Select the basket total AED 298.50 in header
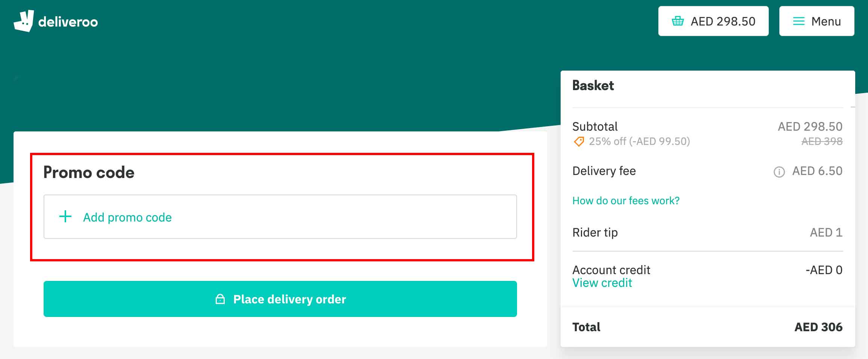Viewport: 868px width, 359px height. pos(722,21)
